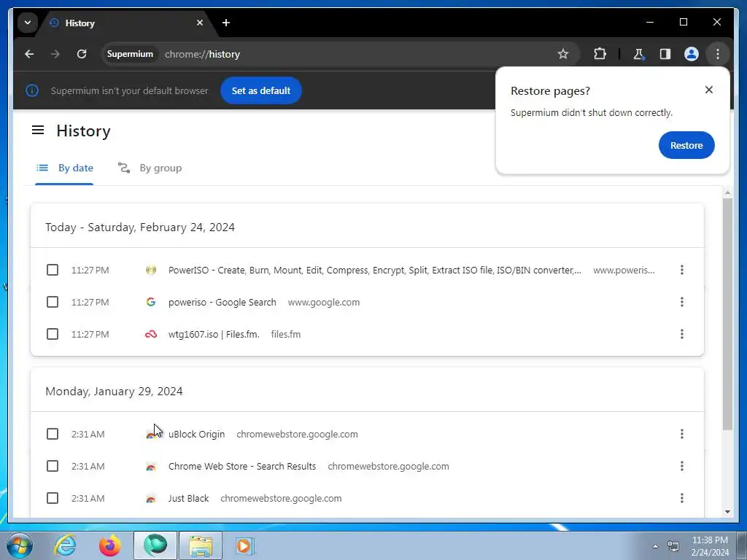Launch Firefox from the taskbar
Viewport: 747px width, 560px height.
110,545
